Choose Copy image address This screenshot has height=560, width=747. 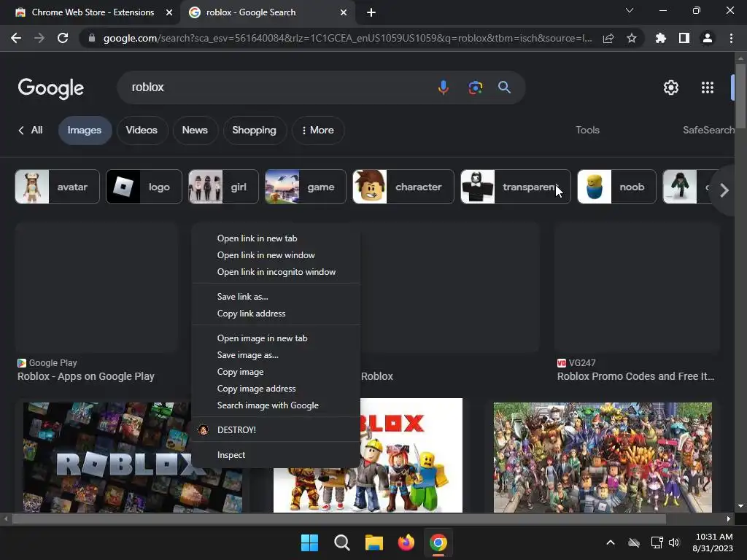[x=275, y=389]
